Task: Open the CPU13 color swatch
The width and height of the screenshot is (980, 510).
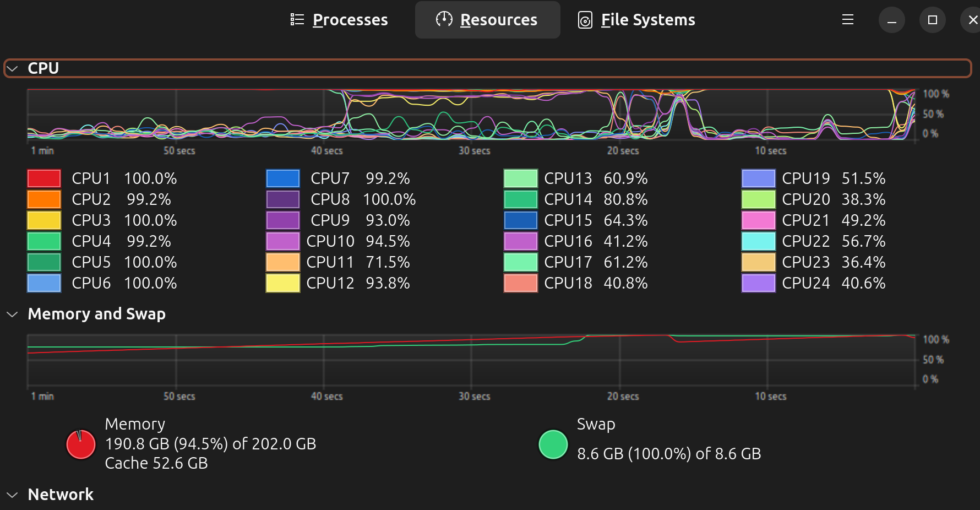Action: coord(520,178)
